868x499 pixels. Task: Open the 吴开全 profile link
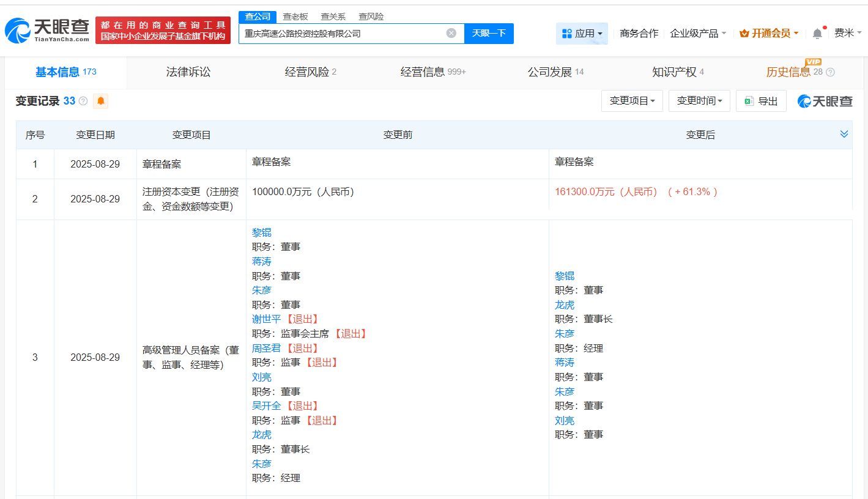267,406
